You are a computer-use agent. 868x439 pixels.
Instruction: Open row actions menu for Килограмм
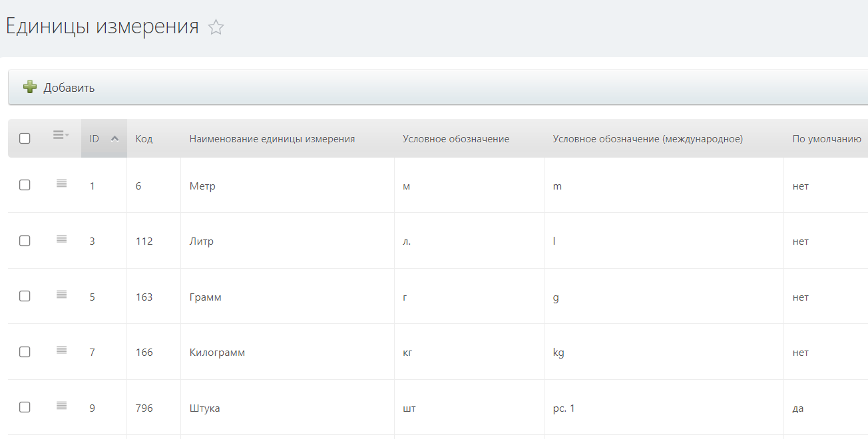coord(61,350)
